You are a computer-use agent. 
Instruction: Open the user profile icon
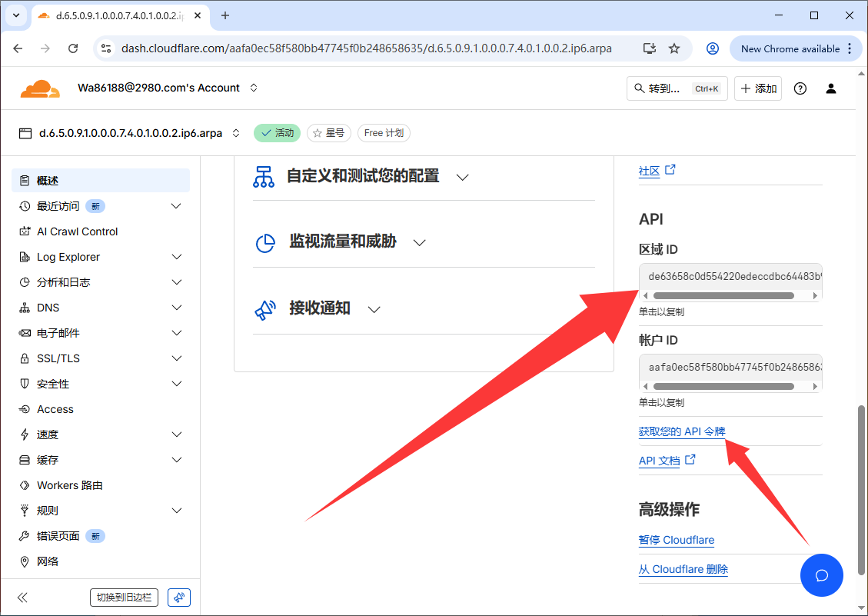[x=830, y=88]
